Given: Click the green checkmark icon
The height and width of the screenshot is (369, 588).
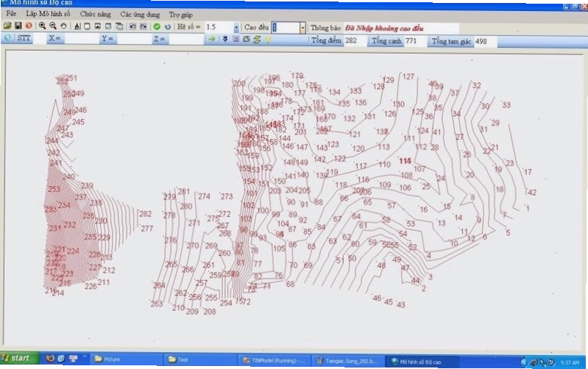Looking at the screenshot, I should (x=157, y=26).
